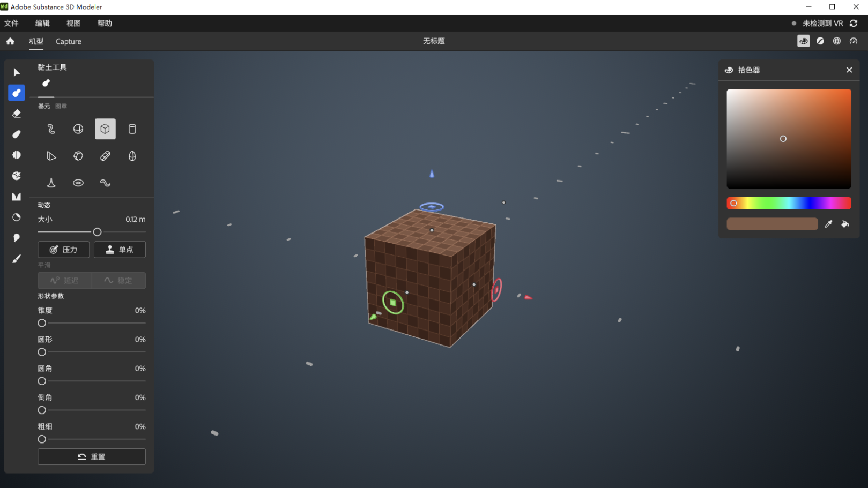Toggle the color picker palette panel button
The width and height of the screenshot is (868, 488).
click(803, 41)
